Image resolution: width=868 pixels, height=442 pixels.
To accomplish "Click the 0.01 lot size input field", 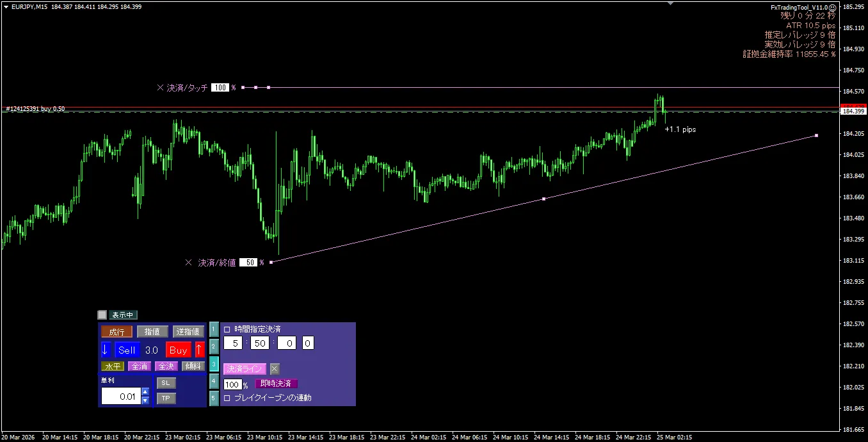I will [120, 397].
